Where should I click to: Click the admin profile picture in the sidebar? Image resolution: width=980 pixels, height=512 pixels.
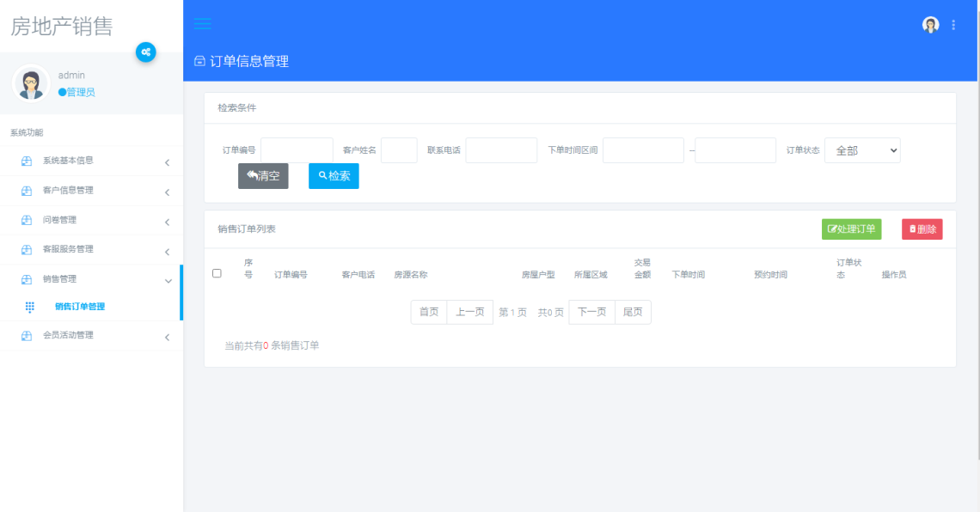pos(31,83)
